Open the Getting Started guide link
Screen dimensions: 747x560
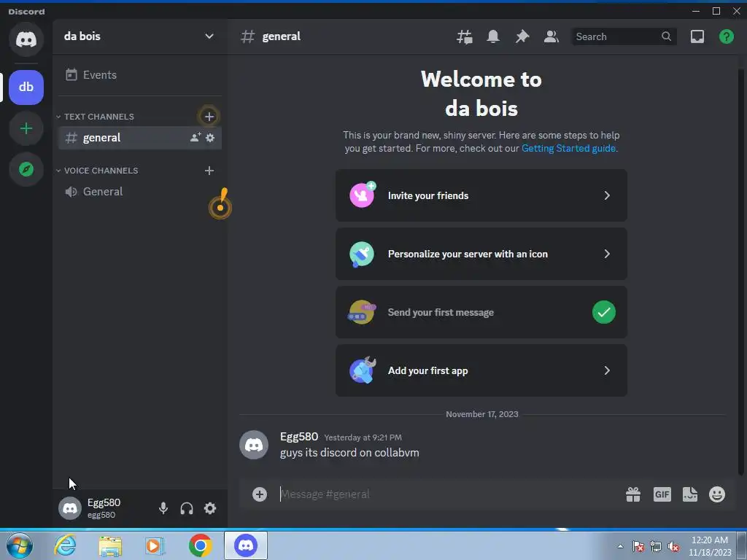coord(568,148)
